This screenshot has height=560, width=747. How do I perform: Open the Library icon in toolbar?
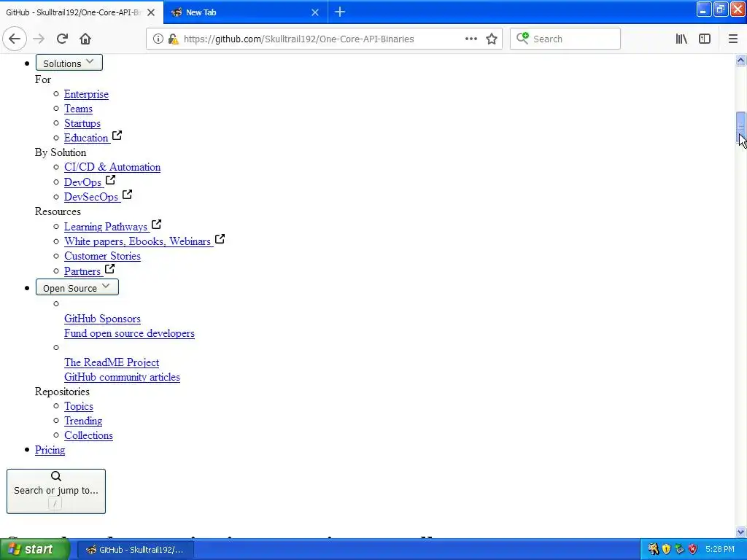[x=681, y=39]
